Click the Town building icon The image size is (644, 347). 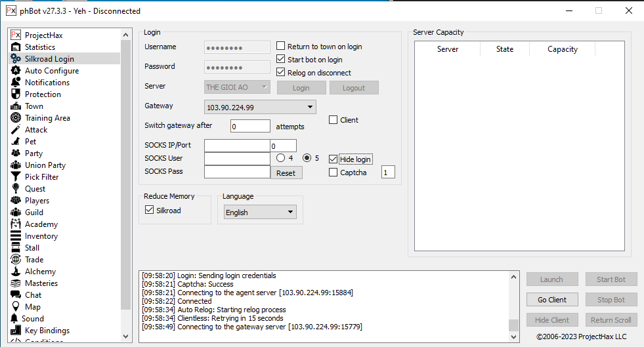pos(16,106)
